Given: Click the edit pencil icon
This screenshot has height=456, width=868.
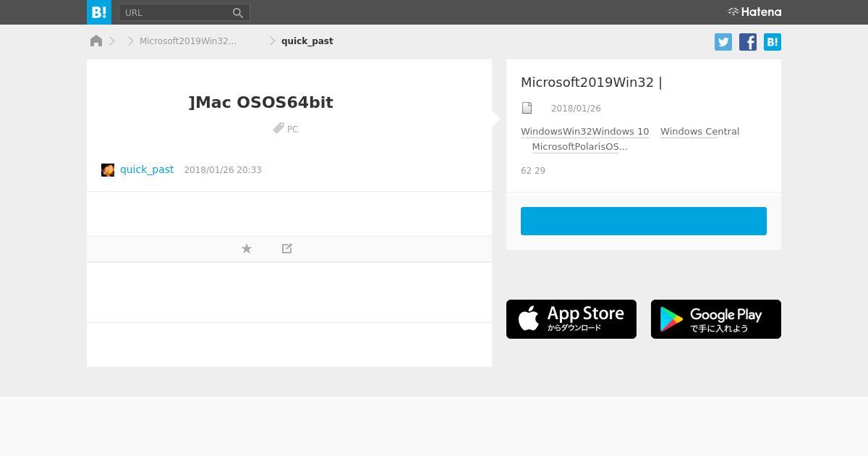Looking at the screenshot, I should pyautogui.click(x=287, y=248).
